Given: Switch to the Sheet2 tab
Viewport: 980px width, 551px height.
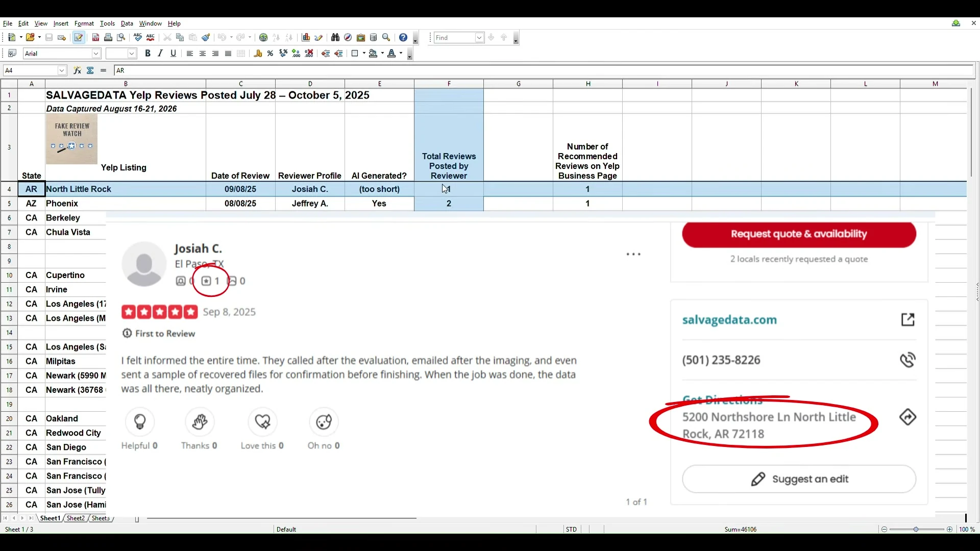Looking at the screenshot, I should pyautogui.click(x=76, y=518).
